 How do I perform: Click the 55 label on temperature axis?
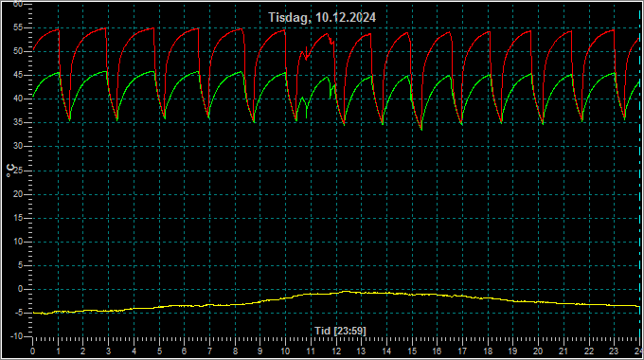(18, 27)
